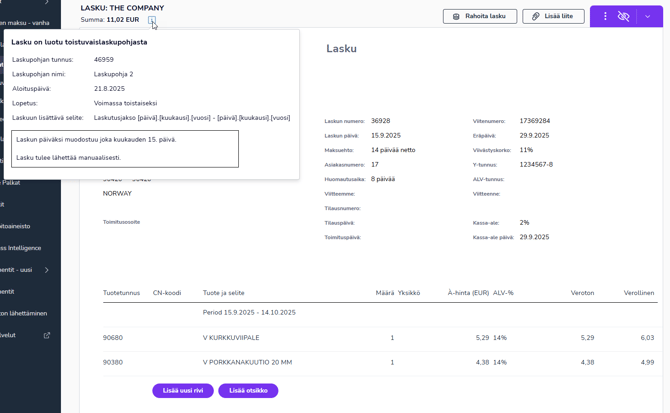The image size is (670, 413).
Task: Click the Lisää otsikko button
Action: (x=248, y=391)
